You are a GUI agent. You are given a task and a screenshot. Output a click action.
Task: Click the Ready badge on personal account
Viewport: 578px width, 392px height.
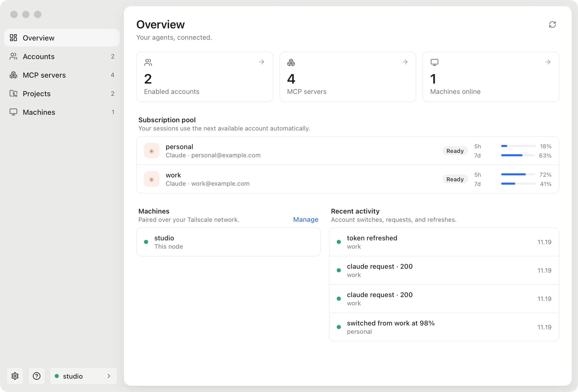[x=455, y=151]
